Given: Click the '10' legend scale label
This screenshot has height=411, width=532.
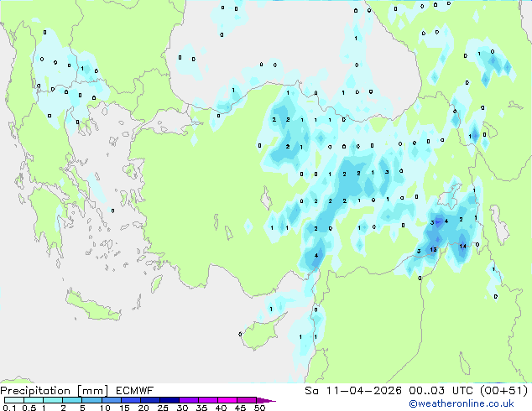Looking at the screenshot, I should click(105, 408).
